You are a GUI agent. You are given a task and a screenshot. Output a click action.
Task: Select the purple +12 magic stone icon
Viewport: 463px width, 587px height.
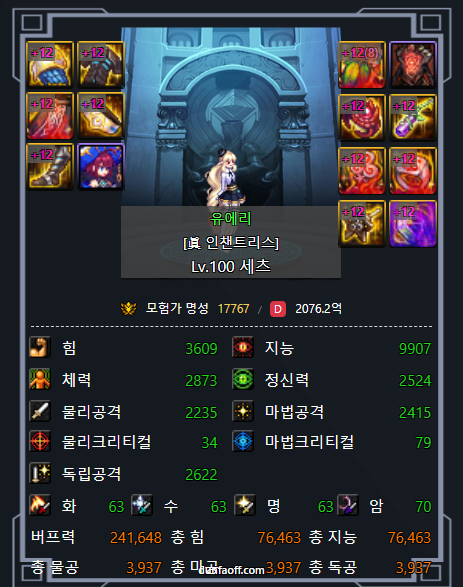click(413, 223)
